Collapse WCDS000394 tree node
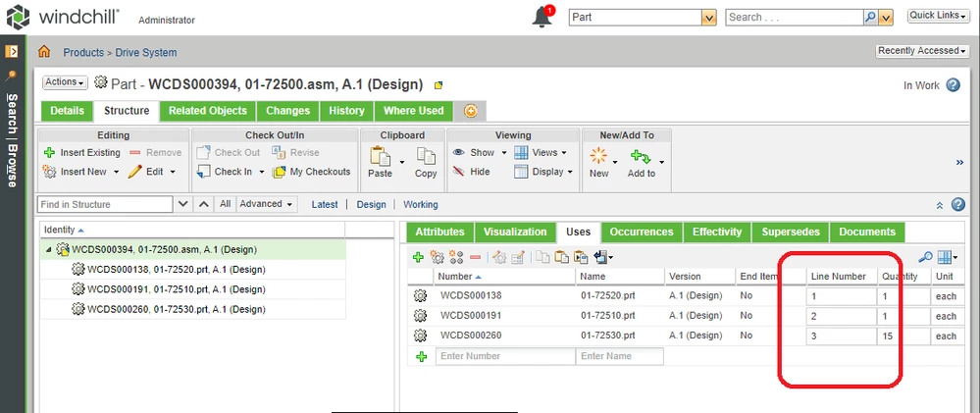980x413 pixels. [49, 249]
